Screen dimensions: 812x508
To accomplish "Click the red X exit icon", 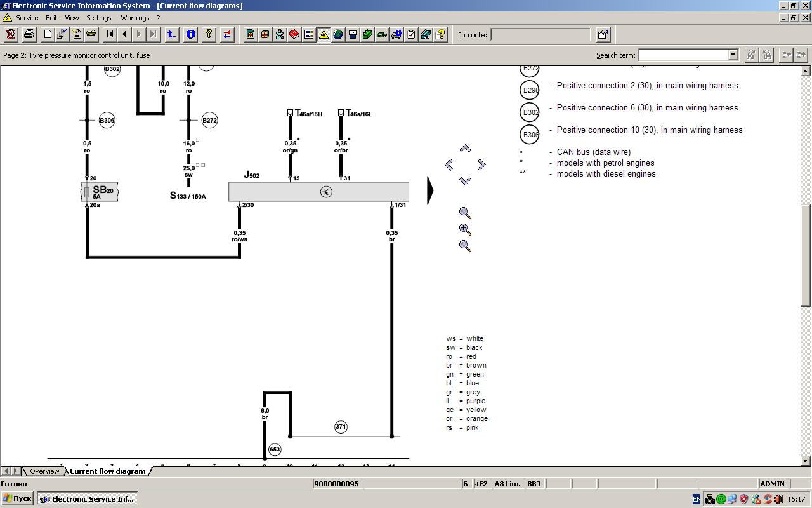I will 10,34.
